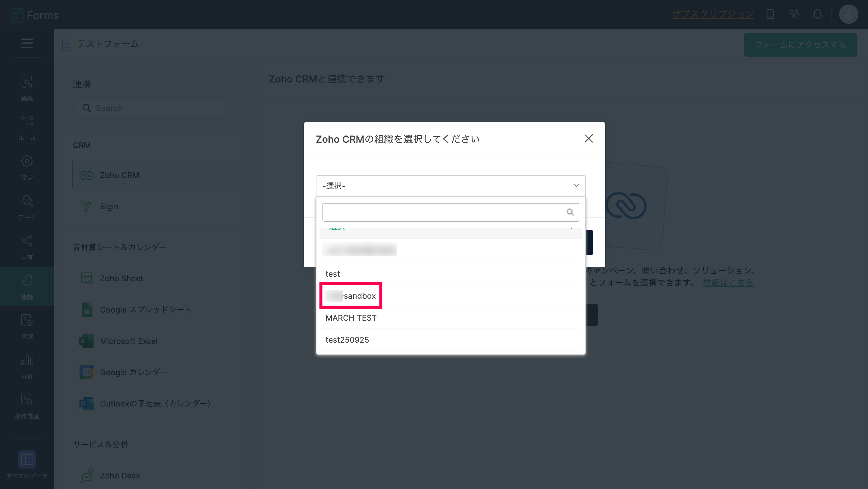Open the 連携 (Integrations) sidebar section
This screenshot has width=868, height=489.
pos(27,287)
